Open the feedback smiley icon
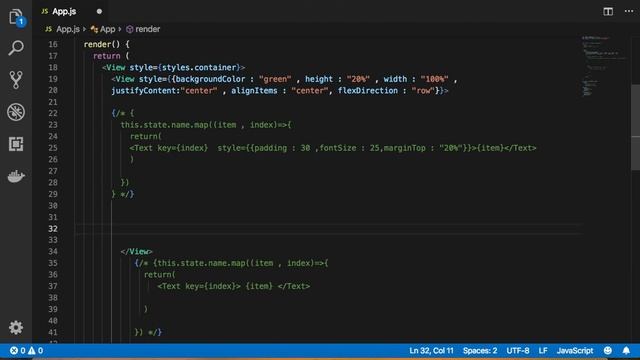 click(608, 351)
